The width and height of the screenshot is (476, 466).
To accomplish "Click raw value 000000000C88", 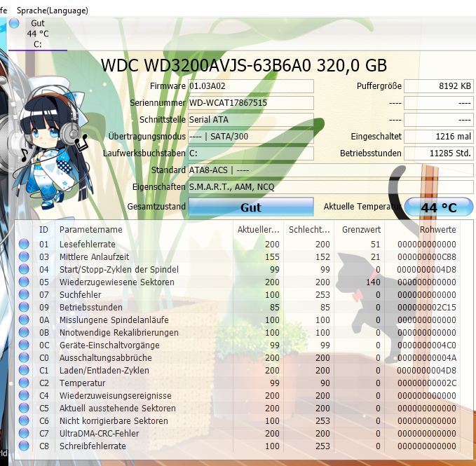I will 427,257.
